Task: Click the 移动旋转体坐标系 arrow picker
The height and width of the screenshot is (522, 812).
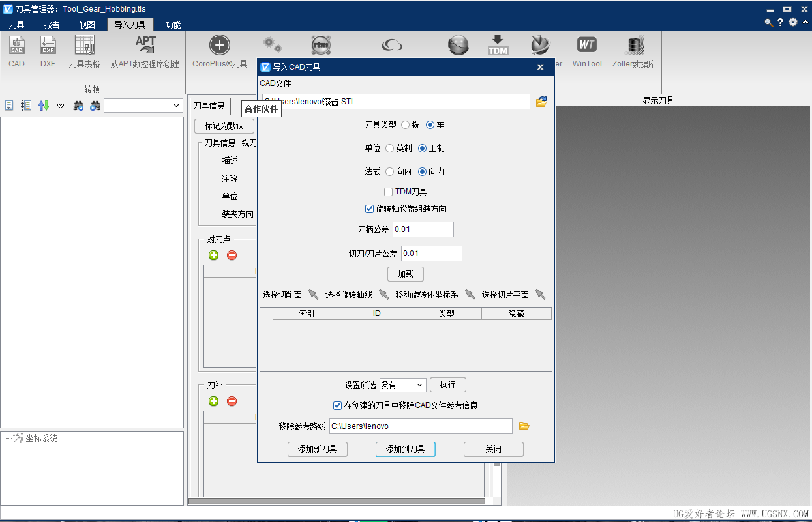Action: 470,295
